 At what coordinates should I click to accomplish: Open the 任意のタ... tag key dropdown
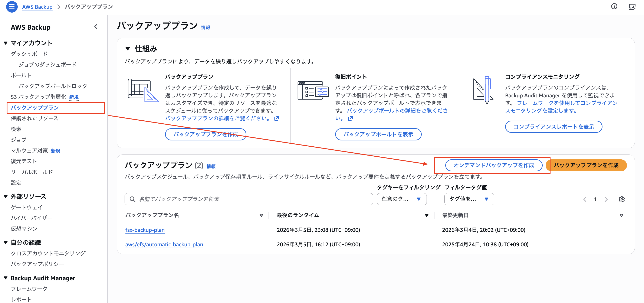(x=401, y=199)
